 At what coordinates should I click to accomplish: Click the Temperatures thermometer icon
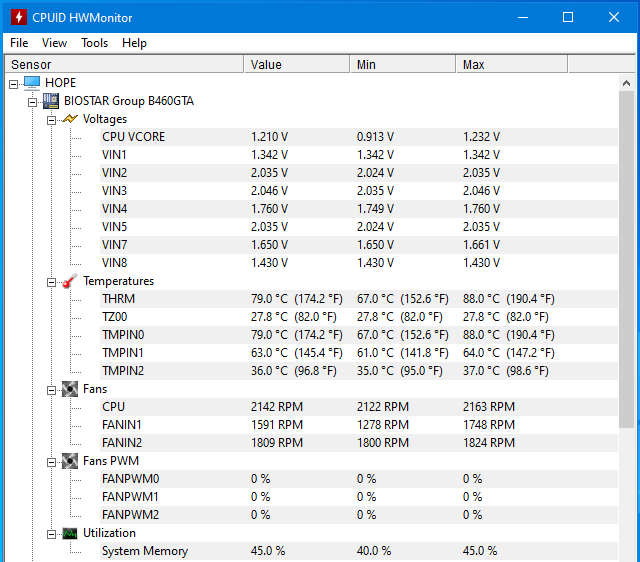(x=70, y=281)
